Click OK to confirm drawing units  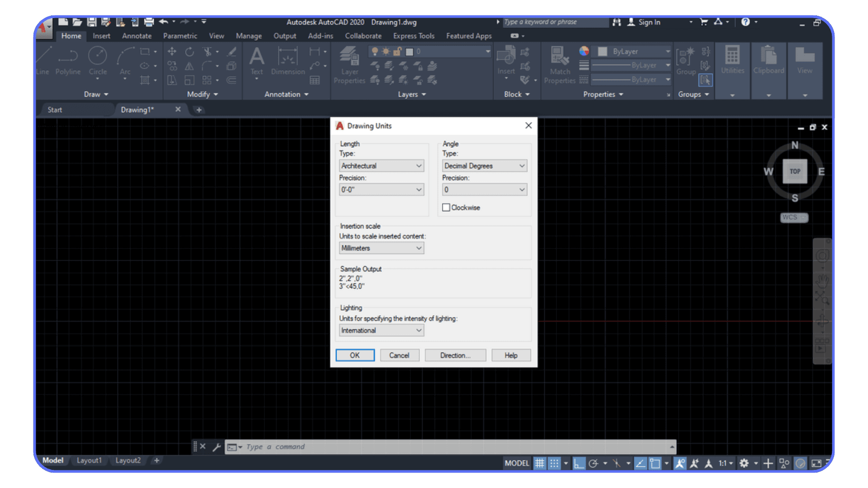click(x=355, y=355)
